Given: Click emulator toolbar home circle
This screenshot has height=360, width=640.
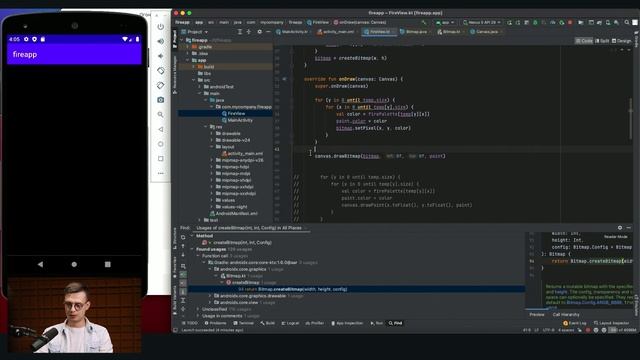Looking at the screenshot, I should click(161, 144).
